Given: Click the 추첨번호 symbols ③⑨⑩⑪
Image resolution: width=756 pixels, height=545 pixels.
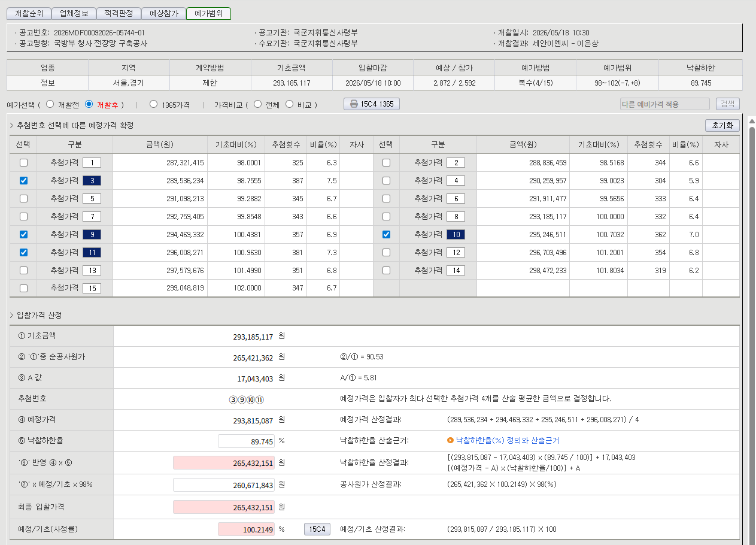Looking at the screenshot, I should [246, 399].
